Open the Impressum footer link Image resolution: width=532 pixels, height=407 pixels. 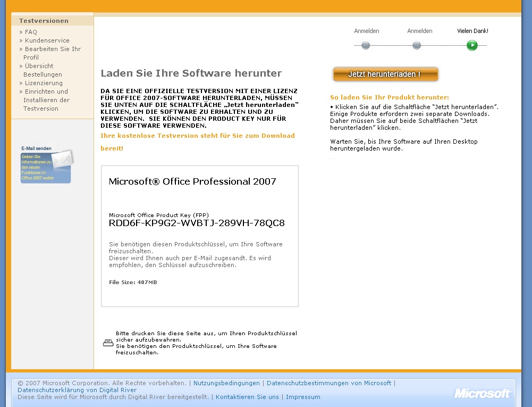coord(303,397)
